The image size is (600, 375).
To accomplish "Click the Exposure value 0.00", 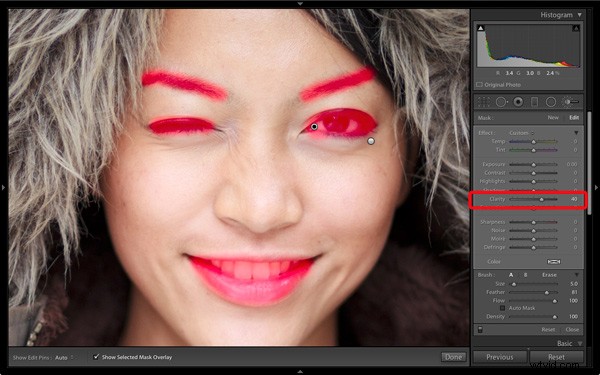I will point(572,164).
